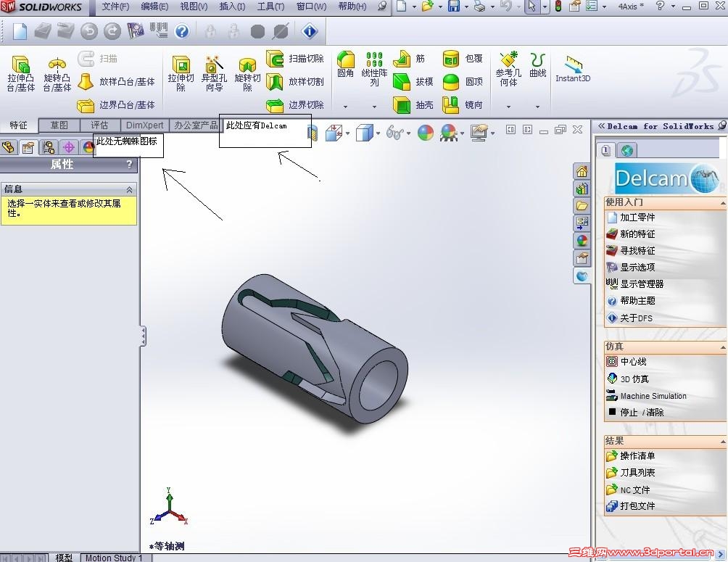Switch to the 评估 tab

click(x=99, y=125)
